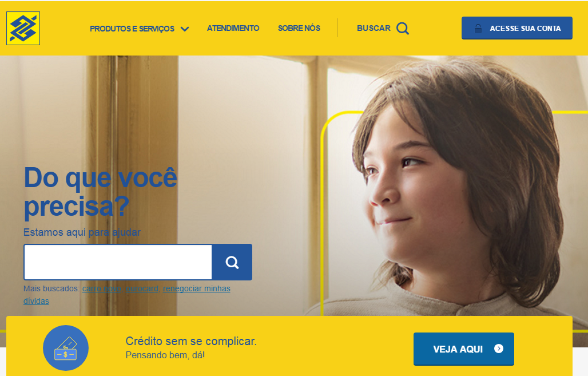The image size is (588, 376).
Task: Open the Sobre Nós page
Action: click(299, 28)
